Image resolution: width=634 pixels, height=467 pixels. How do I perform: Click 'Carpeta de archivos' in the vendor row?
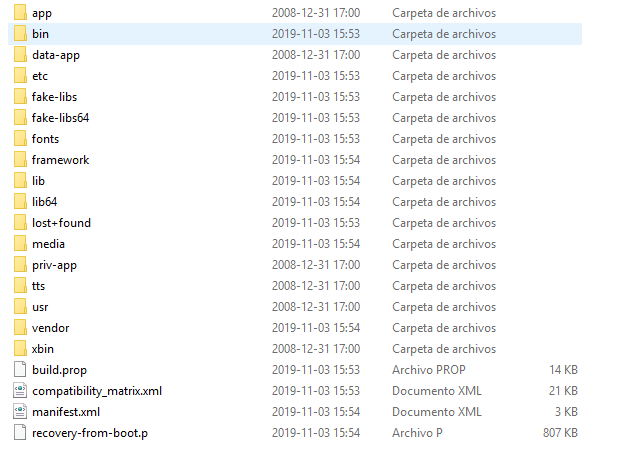(444, 328)
